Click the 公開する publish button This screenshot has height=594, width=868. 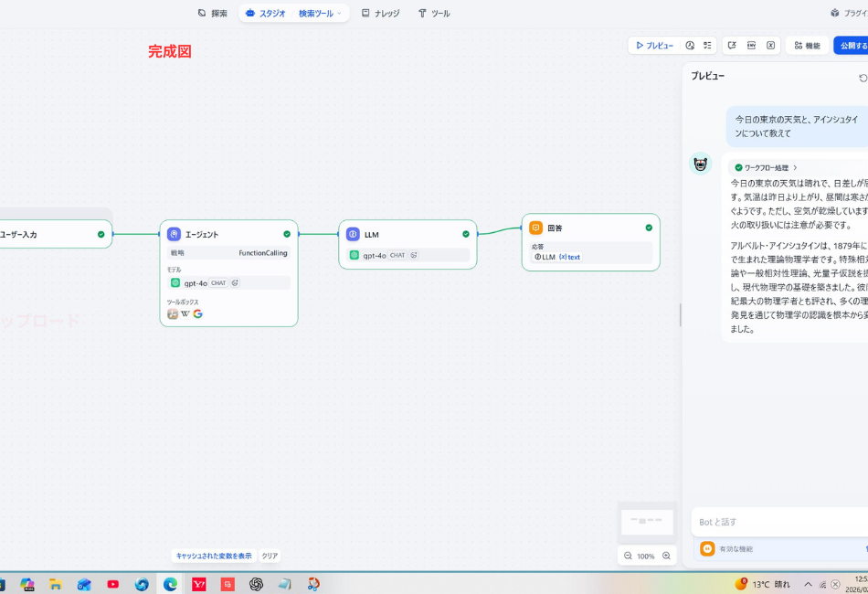[852, 46]
